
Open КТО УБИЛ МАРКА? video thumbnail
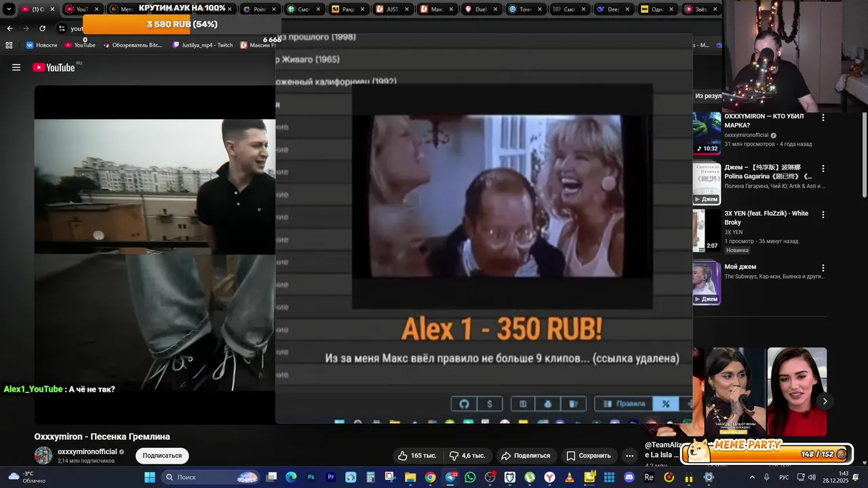click(x=707, y=133)
